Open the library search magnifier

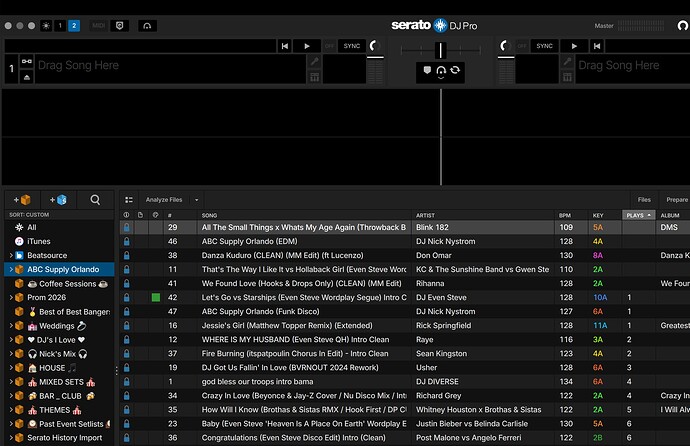click(95, 200)
